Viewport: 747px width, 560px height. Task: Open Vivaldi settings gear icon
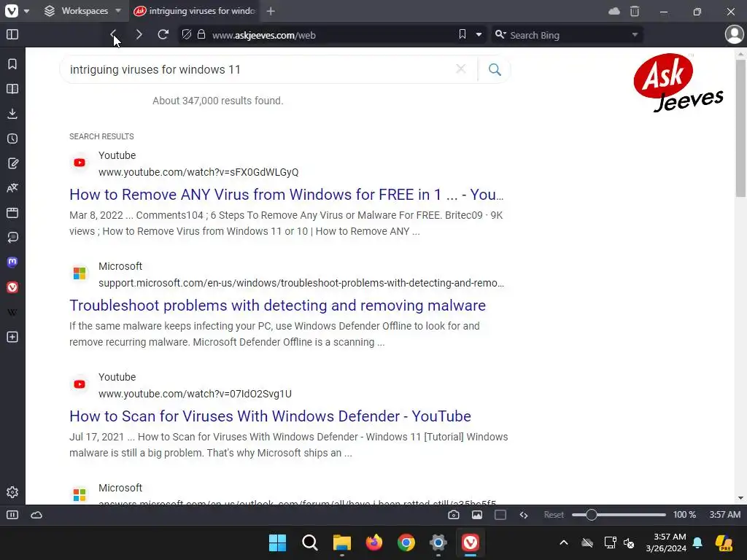pos(12,492)
